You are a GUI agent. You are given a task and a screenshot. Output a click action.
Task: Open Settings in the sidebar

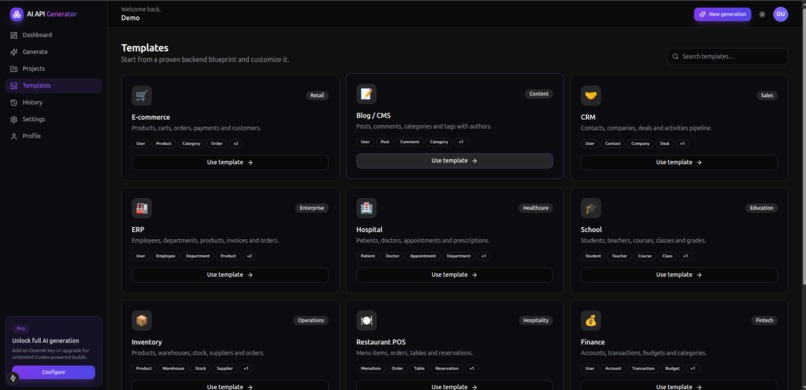click(53, 119)
